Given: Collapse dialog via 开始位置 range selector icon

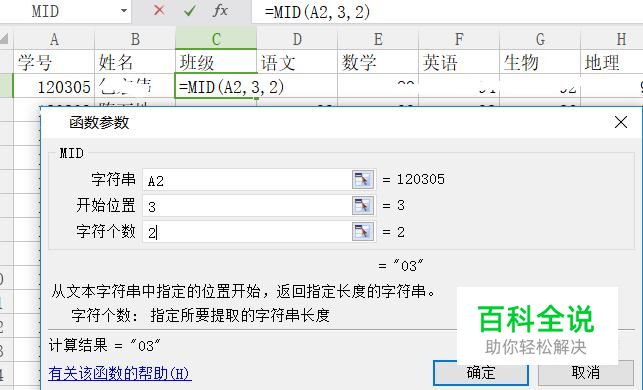Looking at the screenshot, I should tap(363, 205).
